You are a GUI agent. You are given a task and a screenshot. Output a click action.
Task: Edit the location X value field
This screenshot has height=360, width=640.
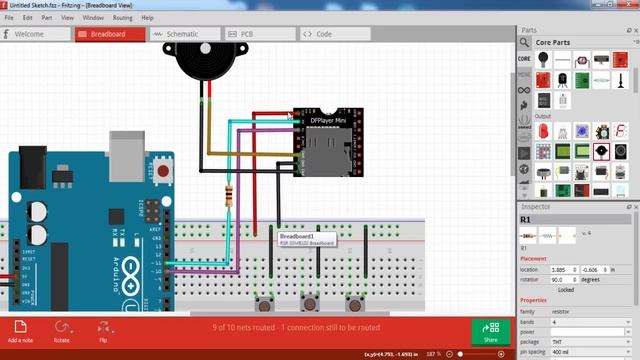[564, 270]
